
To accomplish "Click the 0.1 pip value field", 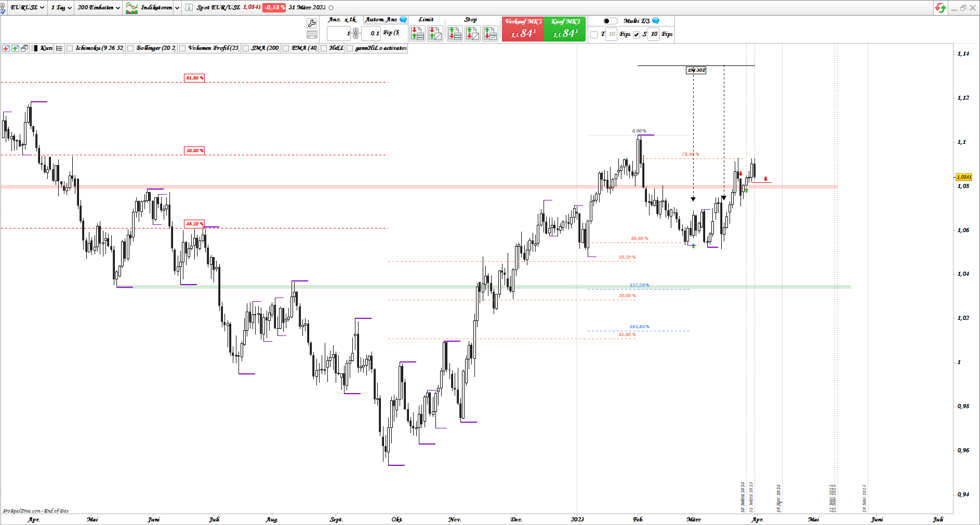I will tap(371, 33).
